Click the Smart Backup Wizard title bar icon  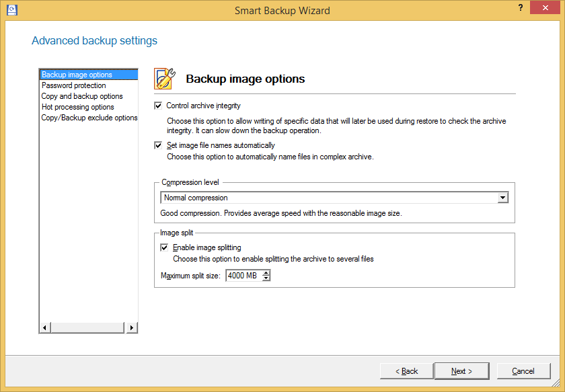(11, 10)
